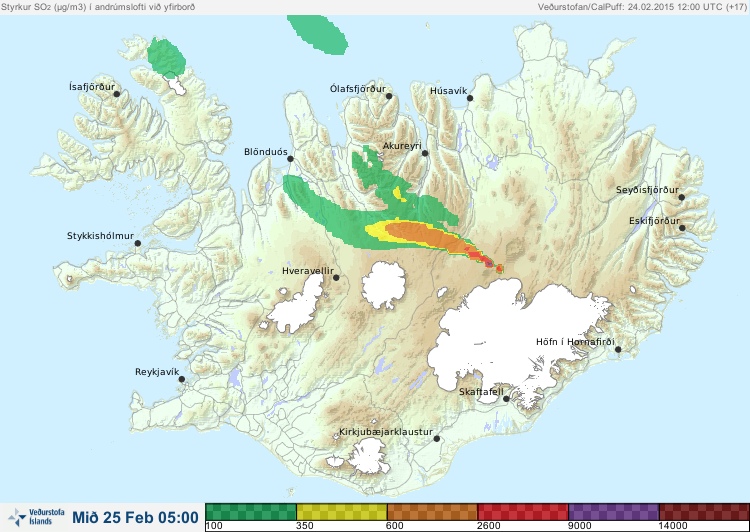Click the Blönduós town label
750x532 pixels.
pos(265,152)
